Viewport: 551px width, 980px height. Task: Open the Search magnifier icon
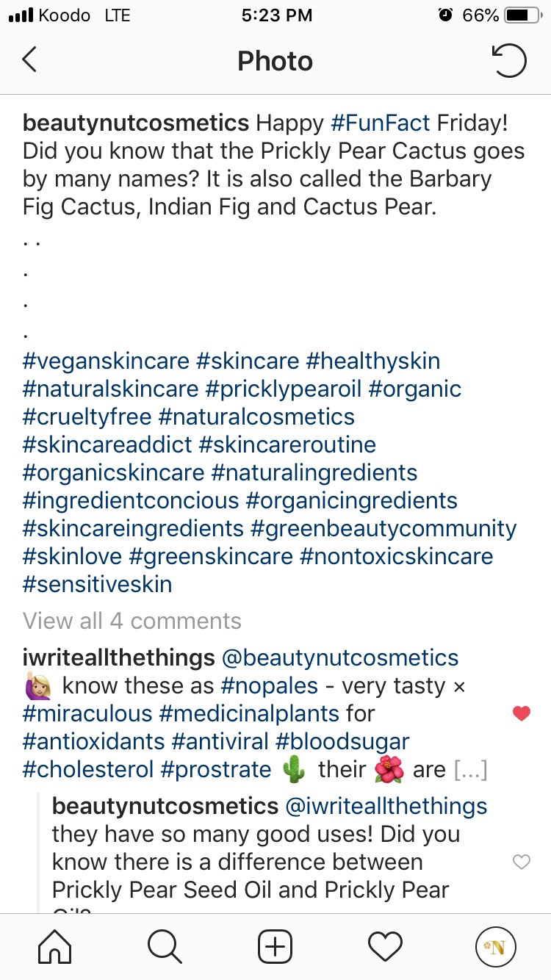click(x=165, y=946)
